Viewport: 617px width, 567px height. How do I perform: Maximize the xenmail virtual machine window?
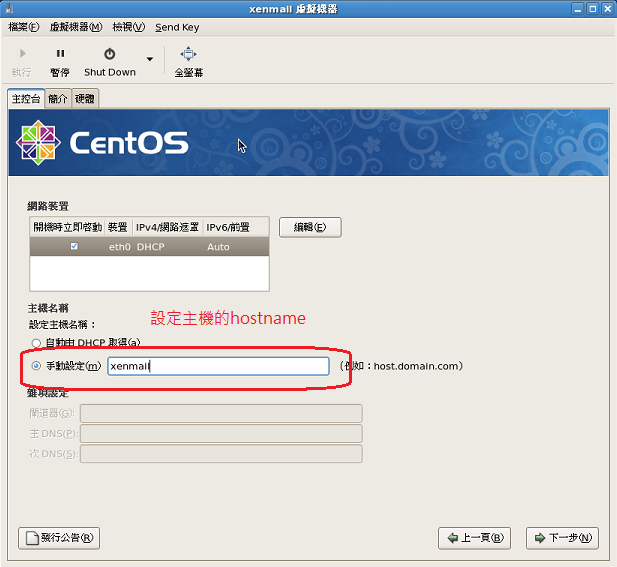tap(593, 9)
